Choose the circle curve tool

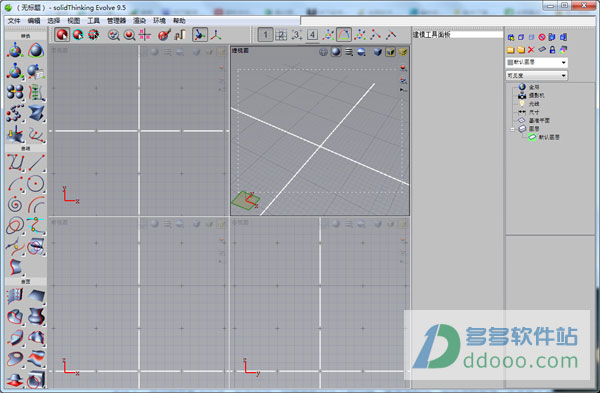pos(36,183)
